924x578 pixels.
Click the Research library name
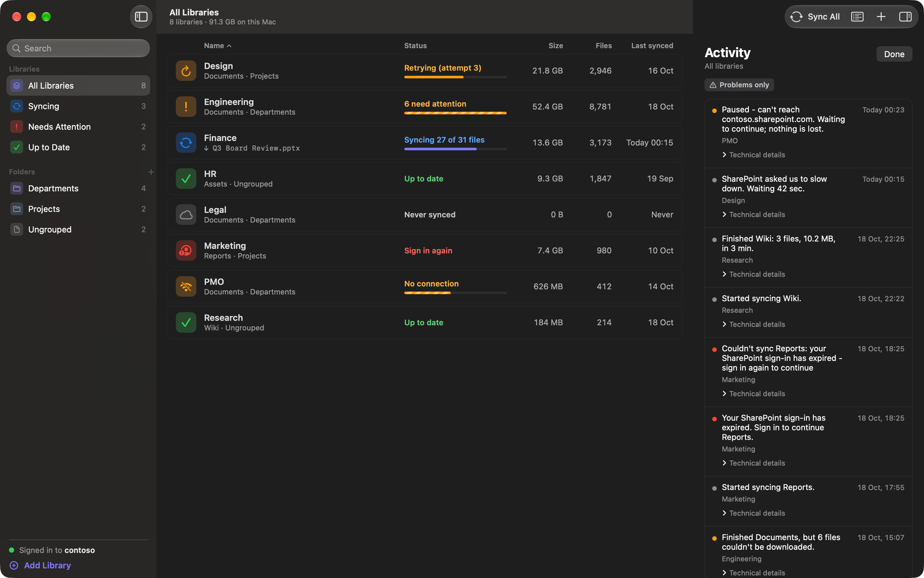pos(223,318)
